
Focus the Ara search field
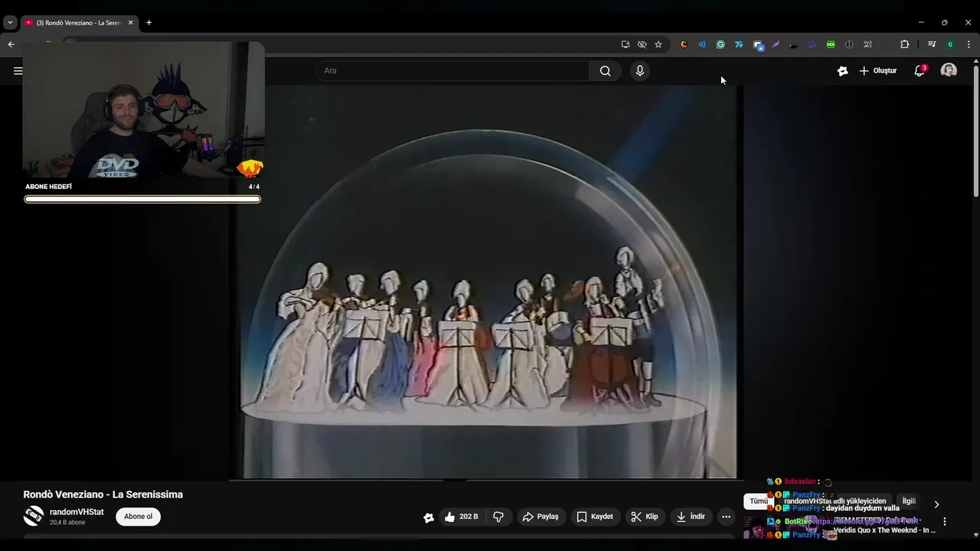(452, 71)
